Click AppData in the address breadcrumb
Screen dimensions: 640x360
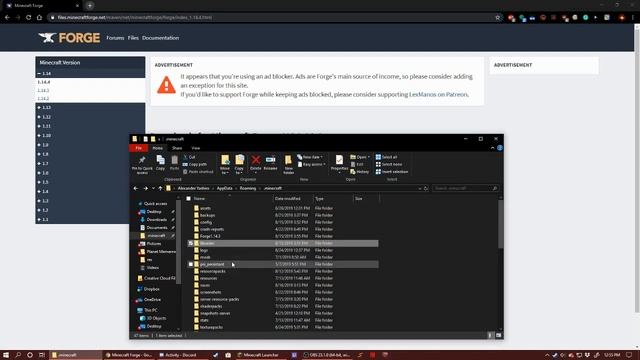tap(224, 189)
